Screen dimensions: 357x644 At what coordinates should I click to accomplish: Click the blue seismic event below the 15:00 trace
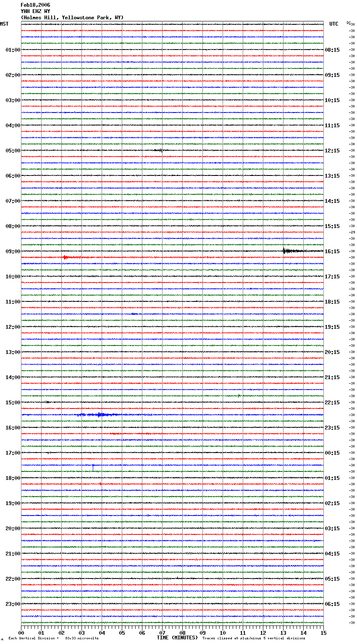pyautogui.click(x=101, y=415)
